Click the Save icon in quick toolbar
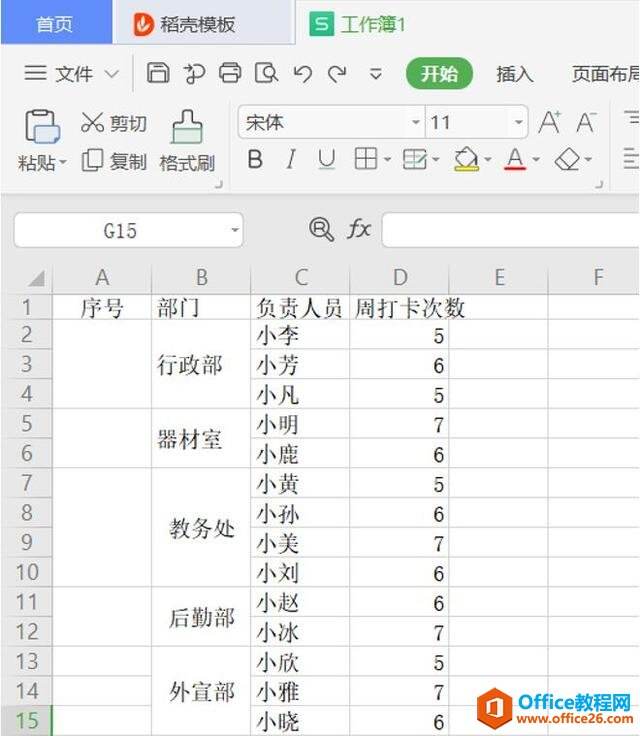 click(x=158, y=73)
